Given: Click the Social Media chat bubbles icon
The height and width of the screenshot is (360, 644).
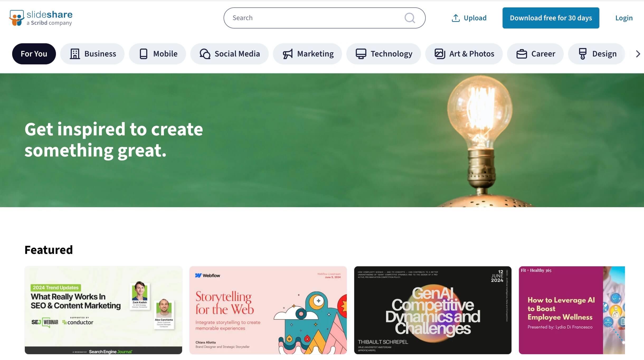Looking at the screenshot, I should (205, 54).
